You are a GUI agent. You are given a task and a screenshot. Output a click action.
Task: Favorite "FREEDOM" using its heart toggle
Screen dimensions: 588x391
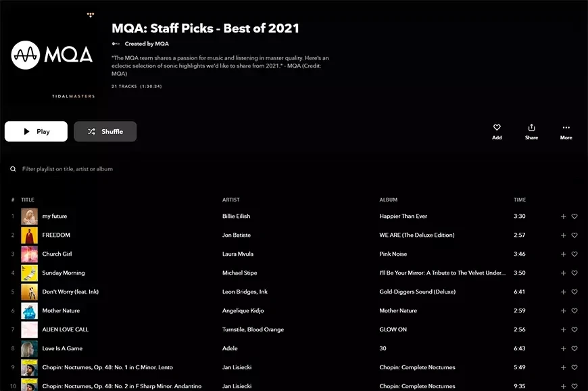pos(574,235)
